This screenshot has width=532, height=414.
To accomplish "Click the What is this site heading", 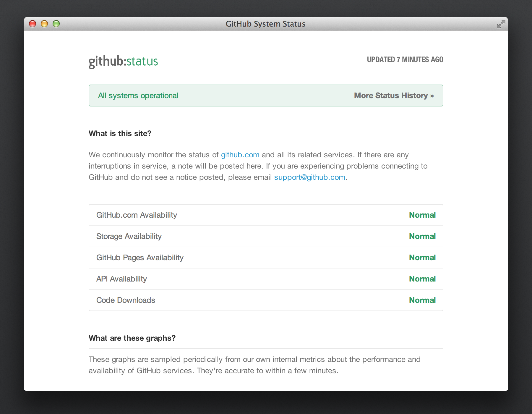I will tap(119, 133).
